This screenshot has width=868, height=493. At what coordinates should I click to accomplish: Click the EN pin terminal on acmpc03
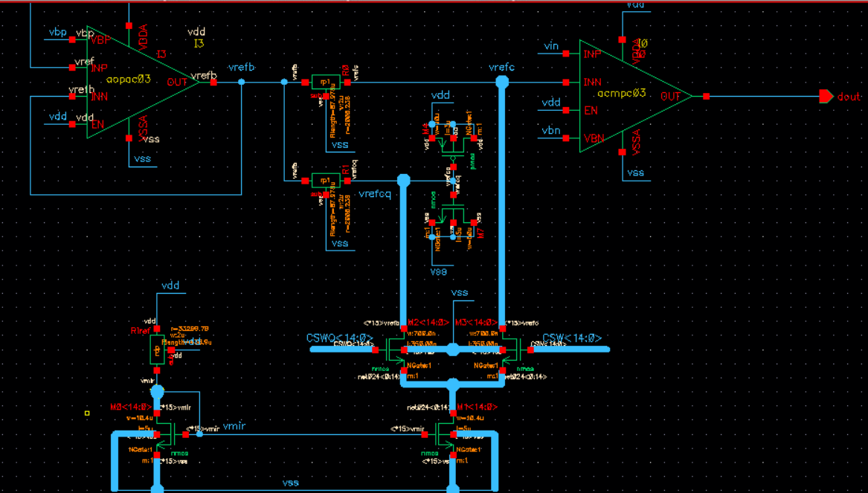[x=566, y=110]
